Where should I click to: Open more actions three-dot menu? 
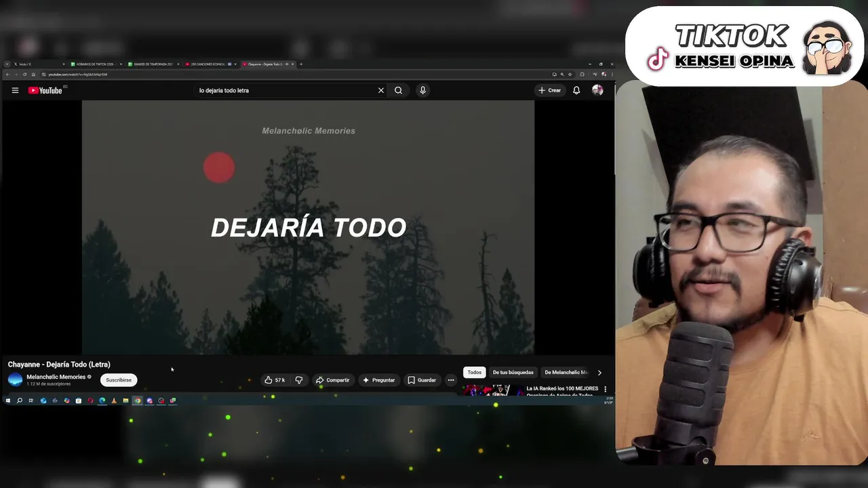[451, 380]
